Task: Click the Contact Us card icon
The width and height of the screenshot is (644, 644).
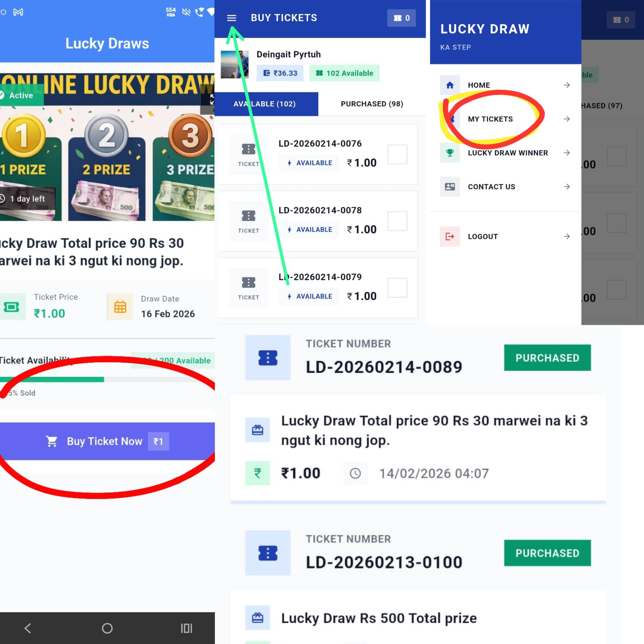Action: point(450,187)
